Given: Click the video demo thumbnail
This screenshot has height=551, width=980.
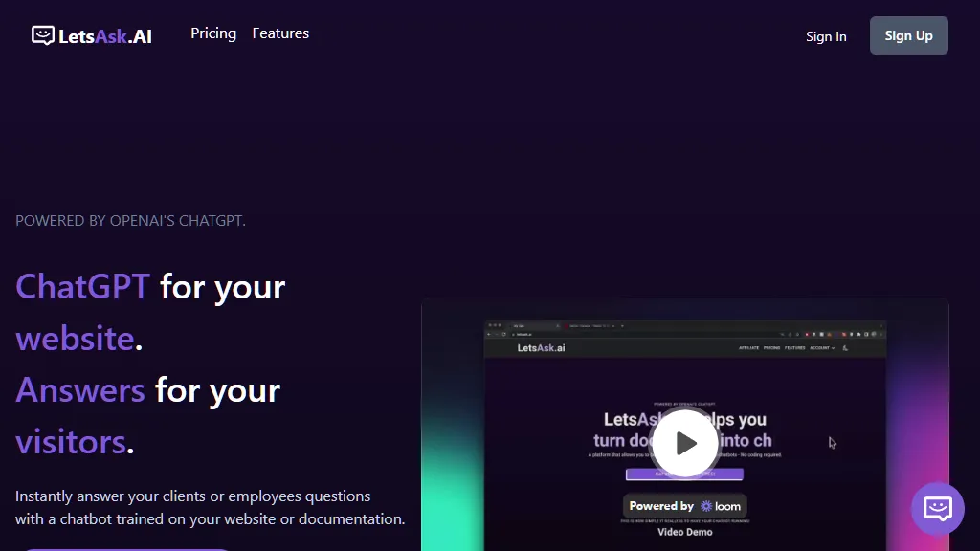Looking at the screenshot, I should tap(684, 426).
